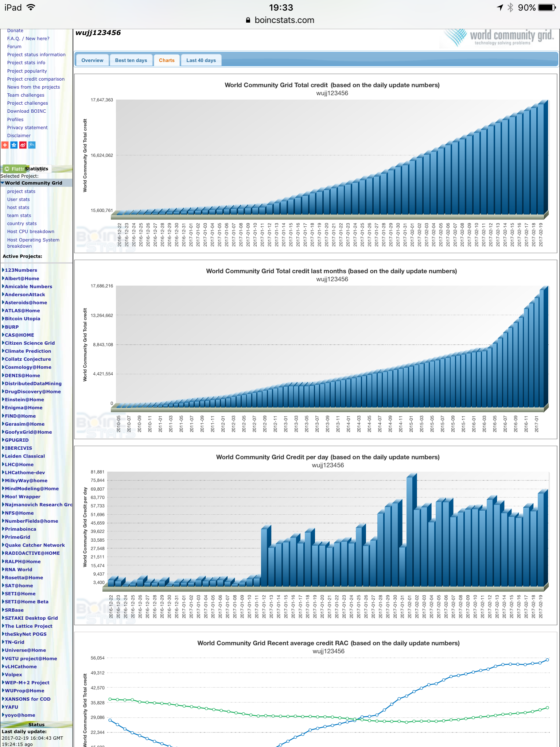This screenshot has height=747, width=560.
Task: Open News from the projects link
Action: point(34,87)
